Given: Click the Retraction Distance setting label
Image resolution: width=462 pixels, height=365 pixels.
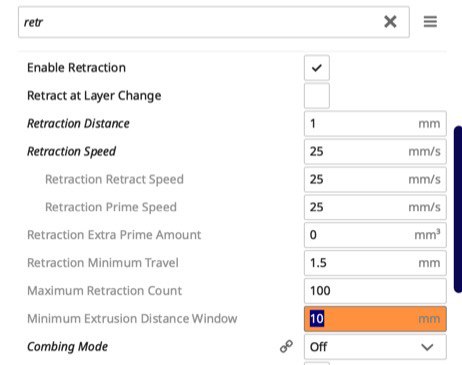Looking at the screenshot, I should click(78, 124).
